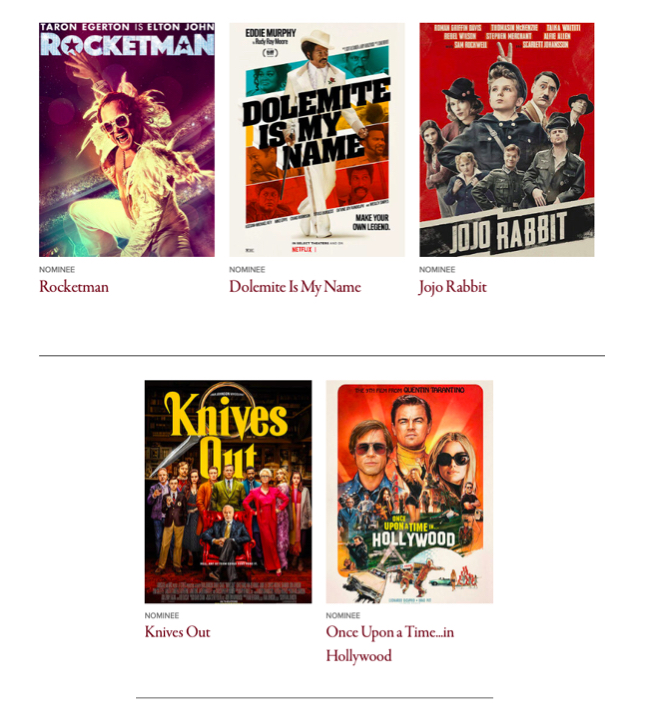This screenshot has height=706, width=645.
Task: Open Once Upon a Time...in Hollywood title link
Action: [390, 644]
